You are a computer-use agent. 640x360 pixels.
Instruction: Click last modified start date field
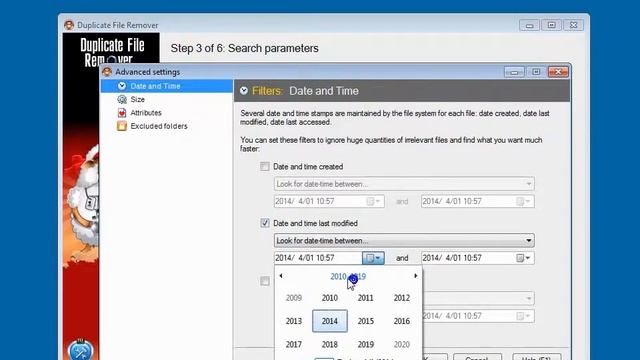(x=318, y=258)
